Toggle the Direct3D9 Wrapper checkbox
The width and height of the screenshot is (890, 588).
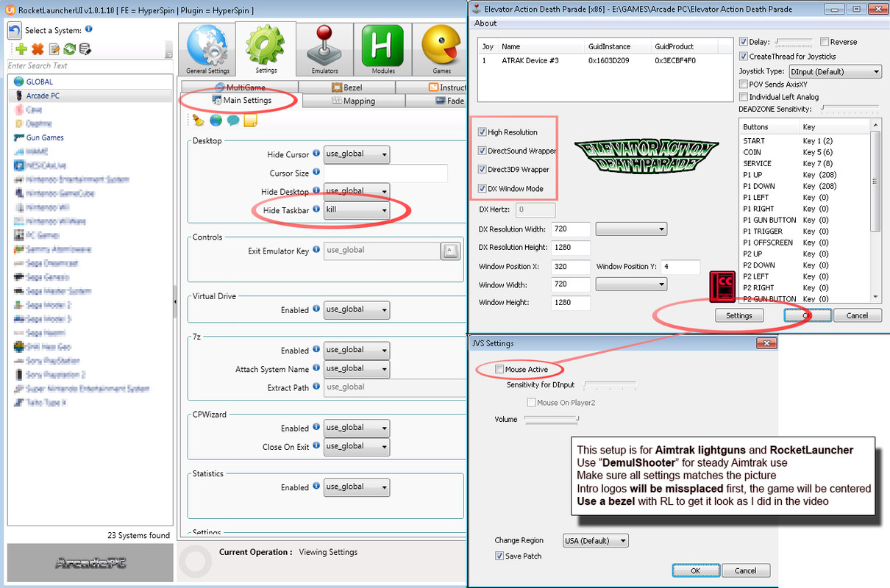[483, 169]
